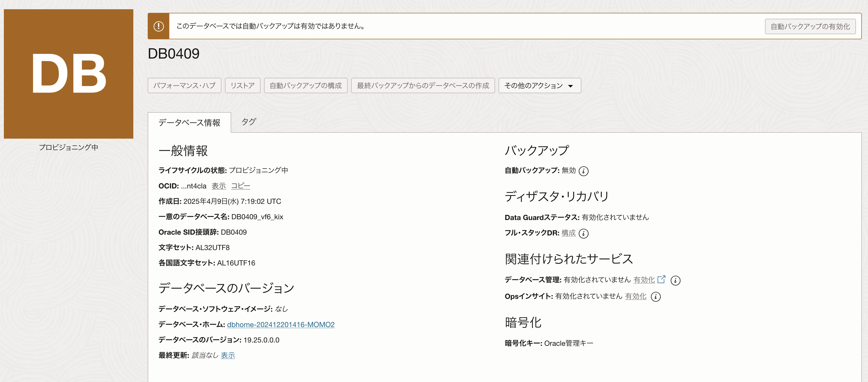Expand その他のアクション dropdown menu
Image resolution: width=868 pixels, height=382 pixels.
pos(539,85)
